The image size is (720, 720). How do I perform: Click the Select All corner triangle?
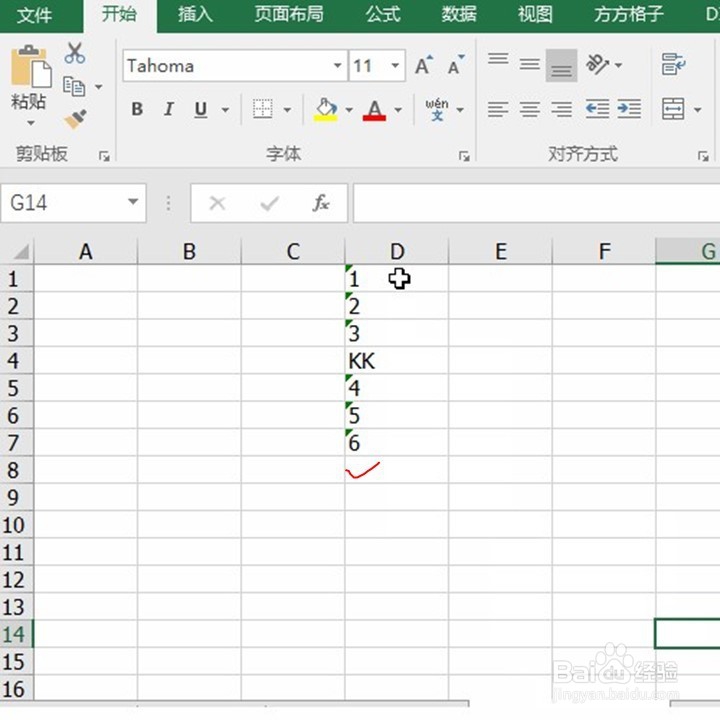(x=21, y=252)
